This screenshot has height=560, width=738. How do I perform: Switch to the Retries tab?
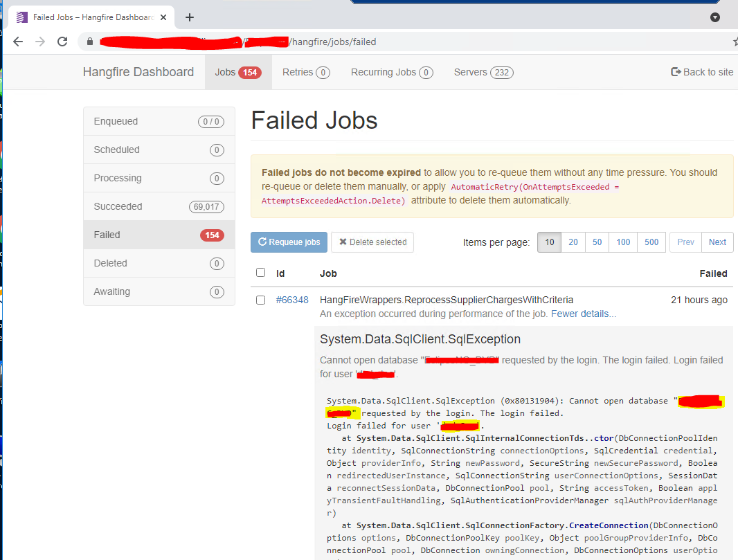pos(305,72)
